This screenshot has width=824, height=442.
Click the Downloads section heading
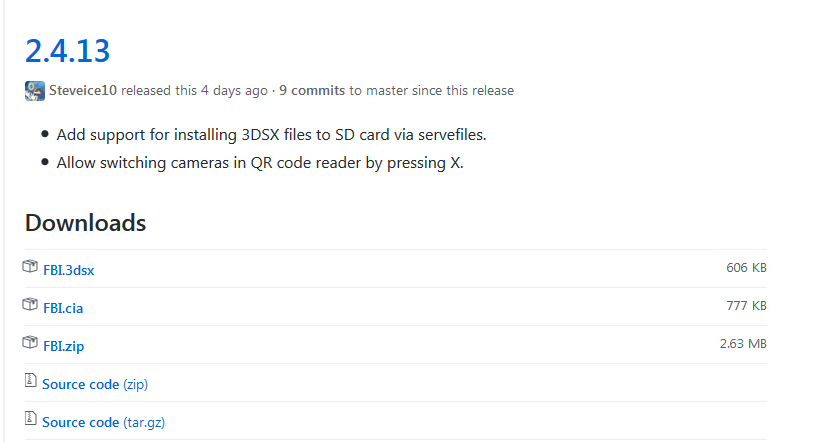click(x=85, y=223)
